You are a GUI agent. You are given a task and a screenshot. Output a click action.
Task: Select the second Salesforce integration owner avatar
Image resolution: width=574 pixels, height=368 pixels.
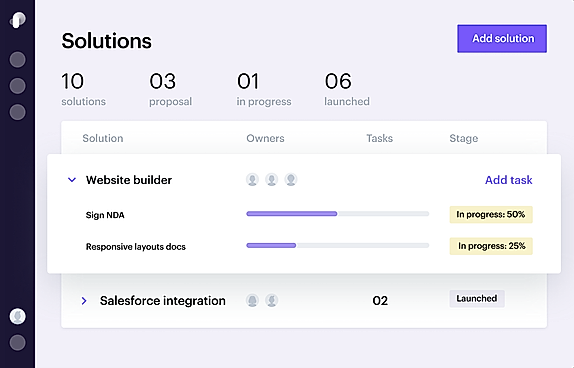pyautogui.click(x=271, y=300)
